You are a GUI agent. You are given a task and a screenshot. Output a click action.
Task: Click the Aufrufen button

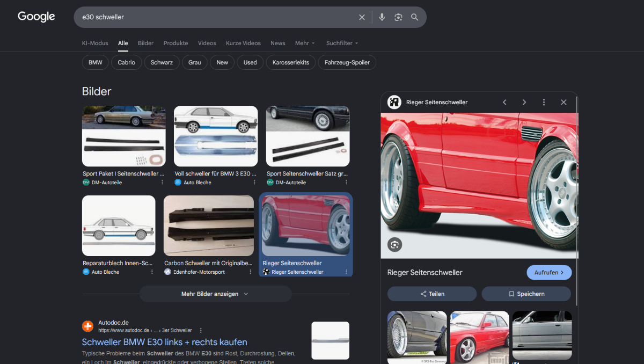coord(549,272)
